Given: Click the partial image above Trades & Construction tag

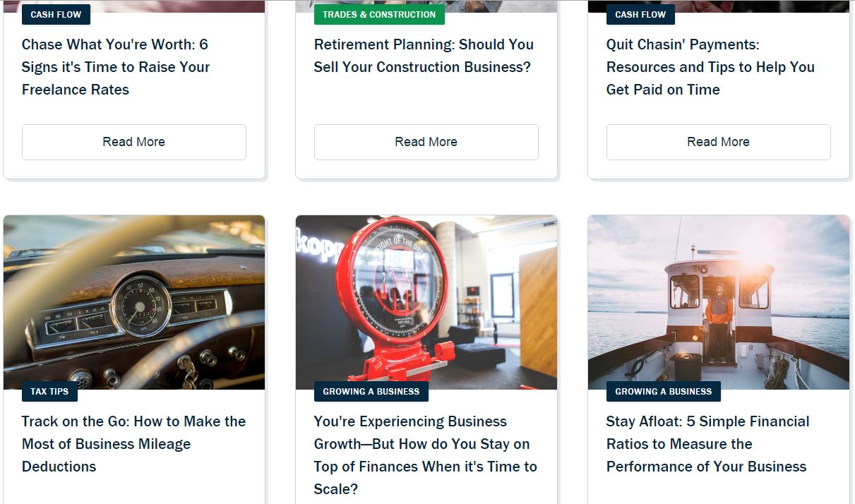Looking at the screenshot, I should pyautogui.click(x=426, y=6).
